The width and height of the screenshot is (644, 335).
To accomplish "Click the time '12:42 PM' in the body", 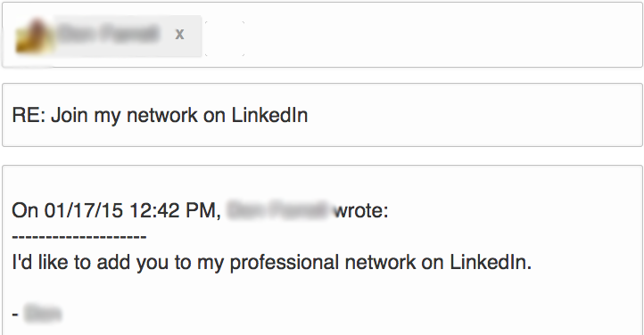I will click(176, 210).
